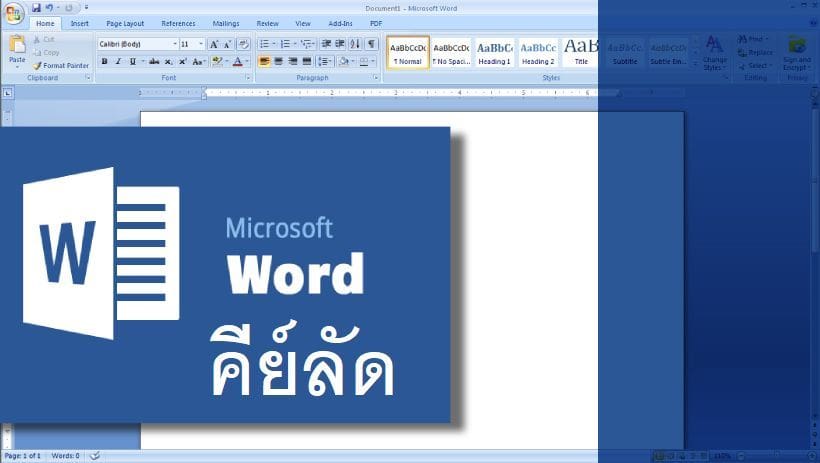This screenshot has height=463, width=820.
Task: Pick the text highlight color button
Action: click(x=217, y=61)
